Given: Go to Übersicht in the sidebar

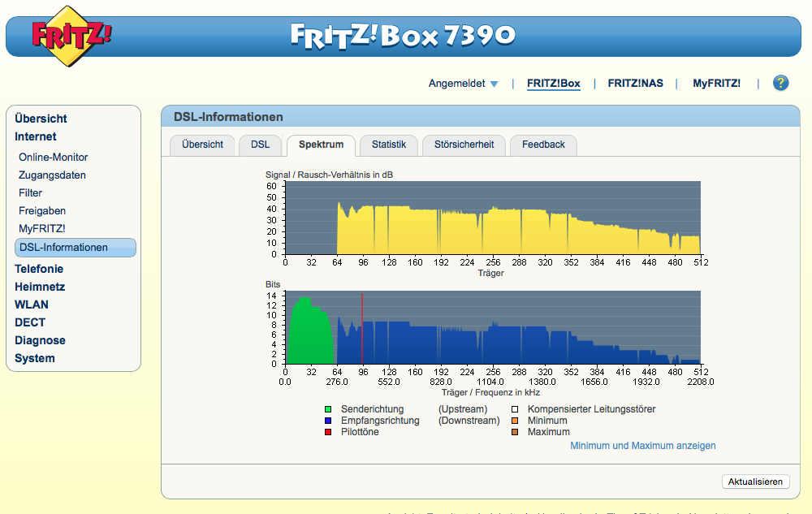Looking at the screenshot, I should click(x=41, y=119).
